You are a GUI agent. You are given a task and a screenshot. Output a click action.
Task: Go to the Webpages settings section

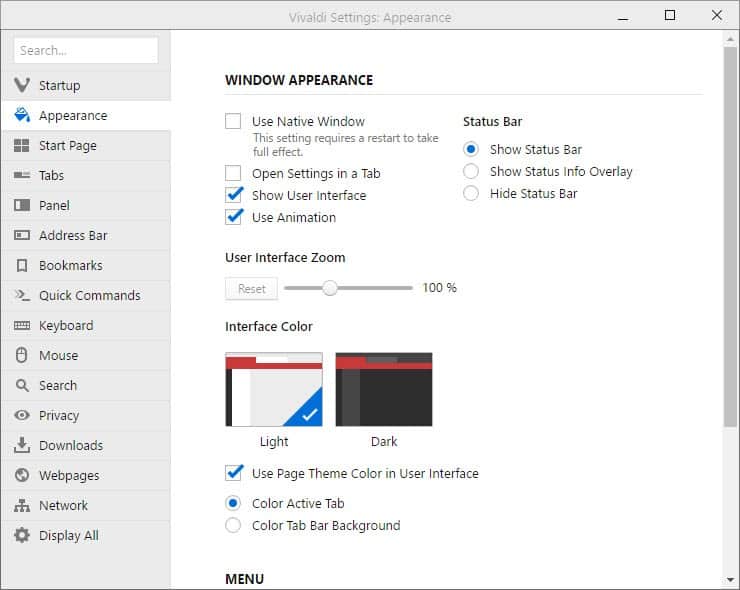click(68, 475)
